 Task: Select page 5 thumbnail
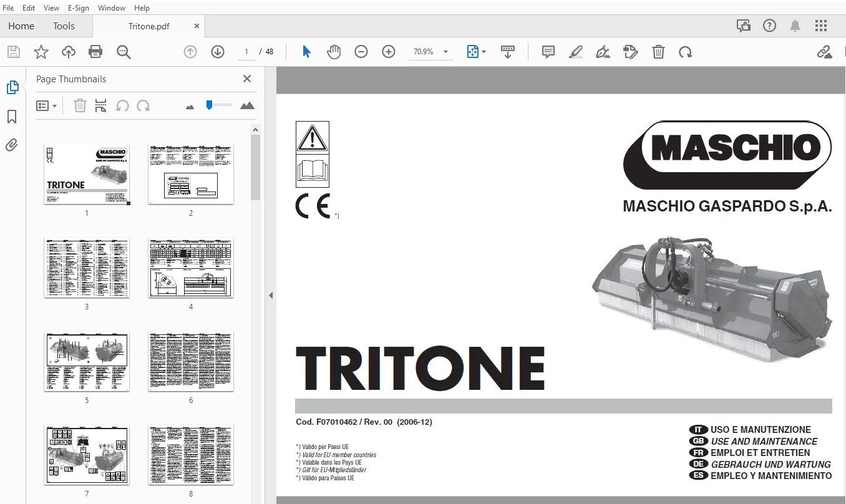(x=87, y=362)
